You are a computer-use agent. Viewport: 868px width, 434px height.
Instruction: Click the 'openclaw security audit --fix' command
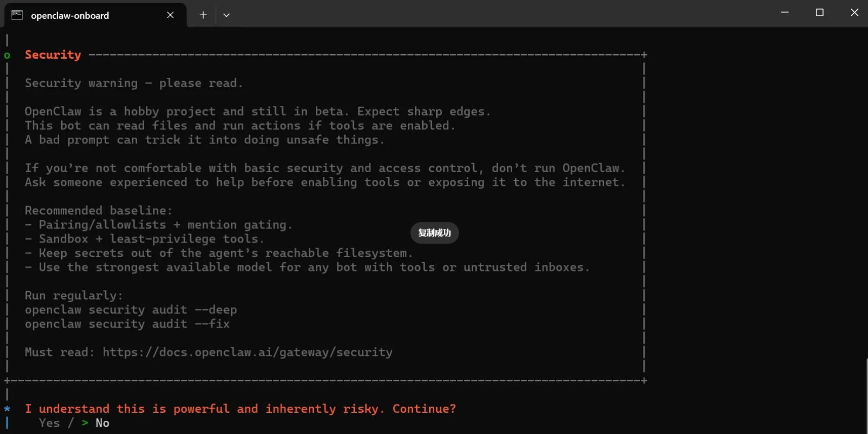coord(127,324)
